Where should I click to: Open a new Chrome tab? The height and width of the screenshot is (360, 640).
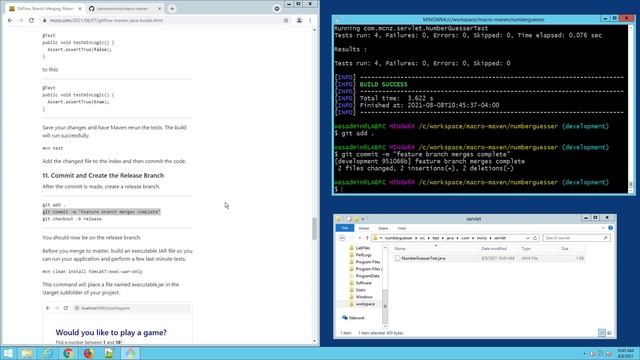[x=172, y=9]
